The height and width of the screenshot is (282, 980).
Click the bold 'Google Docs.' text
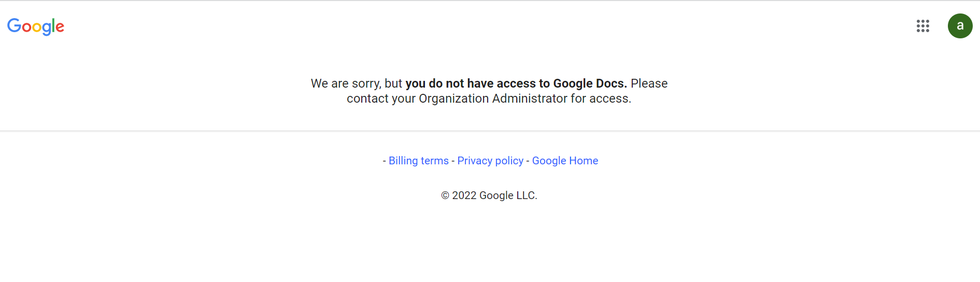(x=590, y=83)
